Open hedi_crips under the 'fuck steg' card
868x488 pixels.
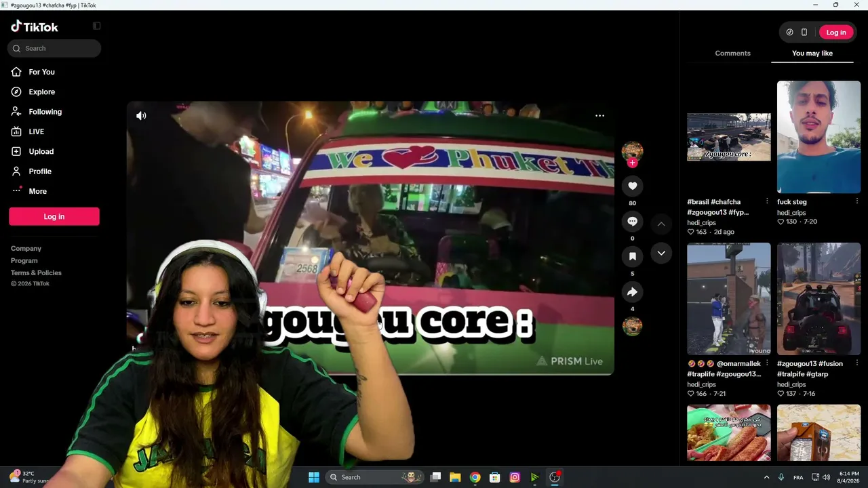pos(791,213)
